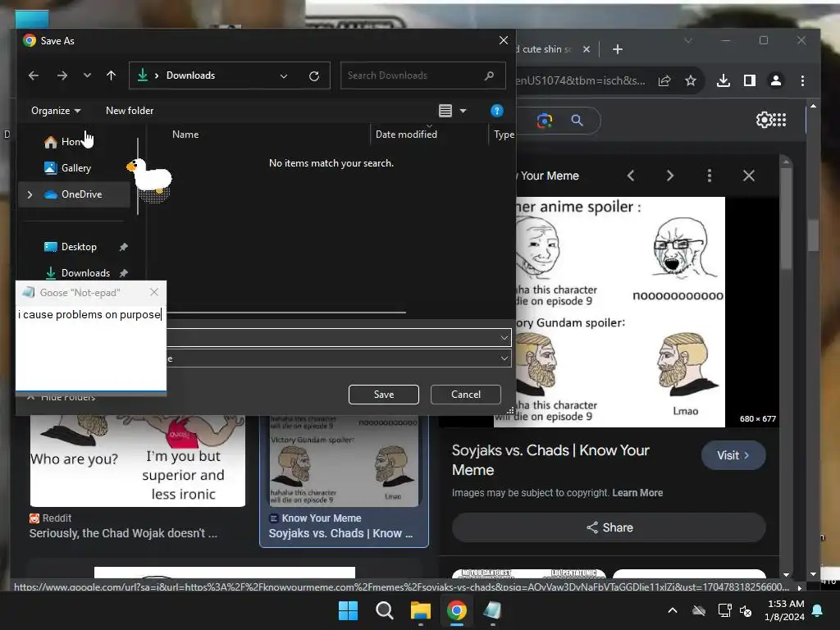
Task: Select OneDrive in navigation pane
Action: pos(73,194)
